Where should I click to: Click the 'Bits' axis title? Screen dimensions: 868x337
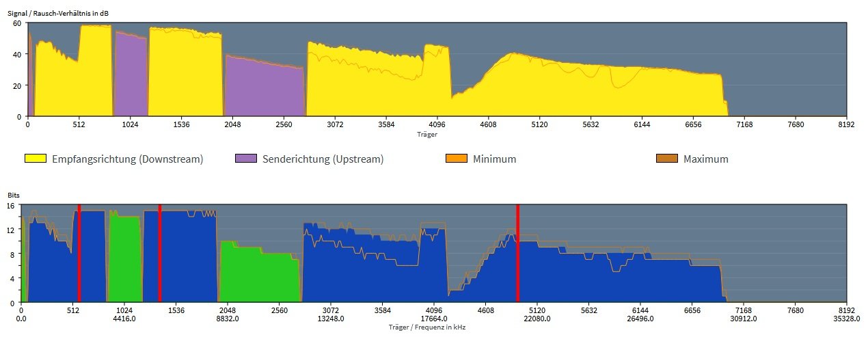(14, 195)
